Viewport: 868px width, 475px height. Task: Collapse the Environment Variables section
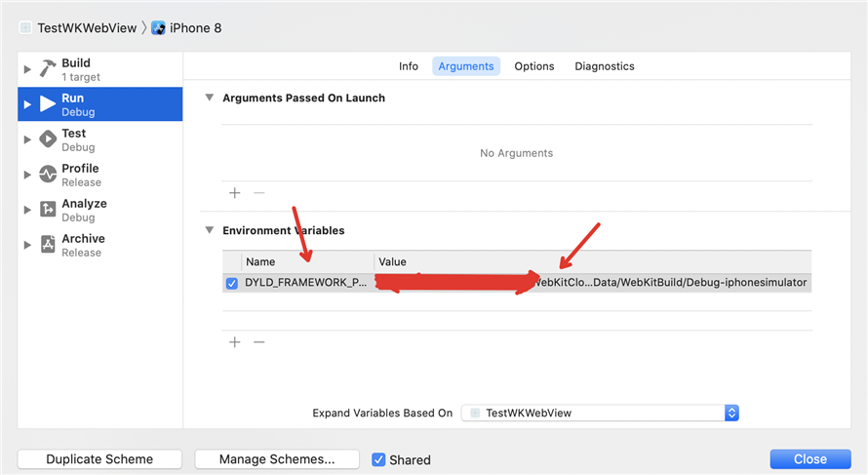pos(209,230)
